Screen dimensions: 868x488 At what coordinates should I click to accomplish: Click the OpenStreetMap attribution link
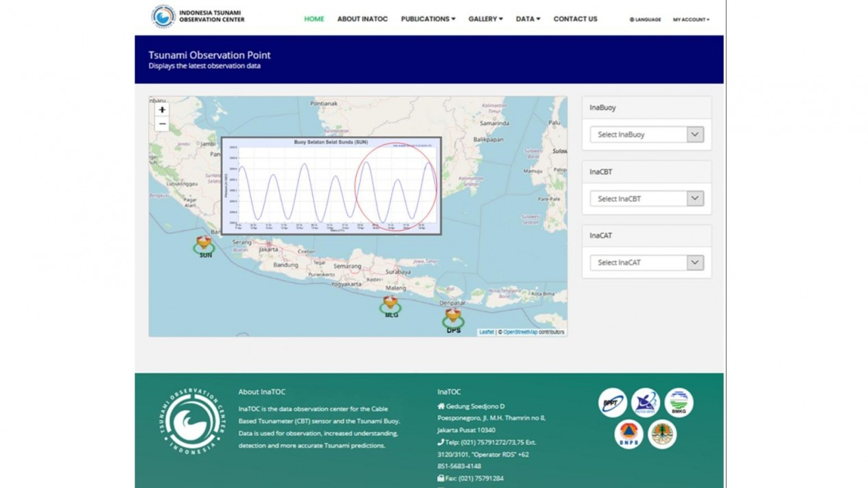coord(521,332)
